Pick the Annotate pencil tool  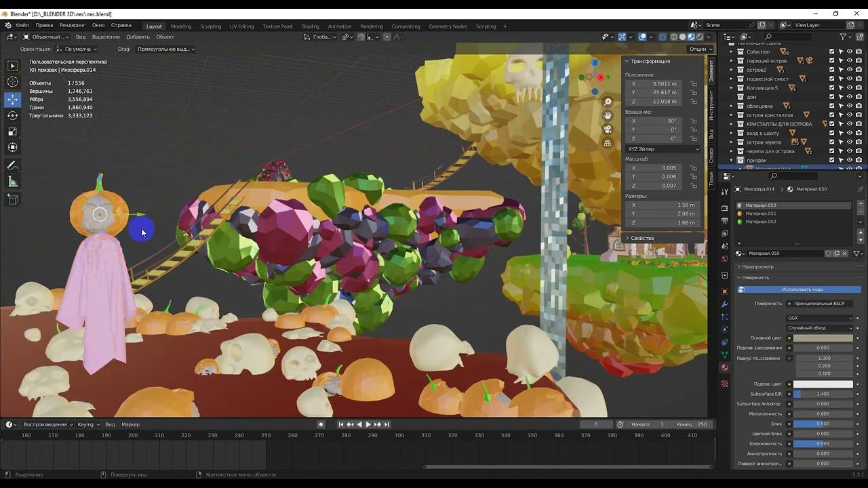point(13,165)
